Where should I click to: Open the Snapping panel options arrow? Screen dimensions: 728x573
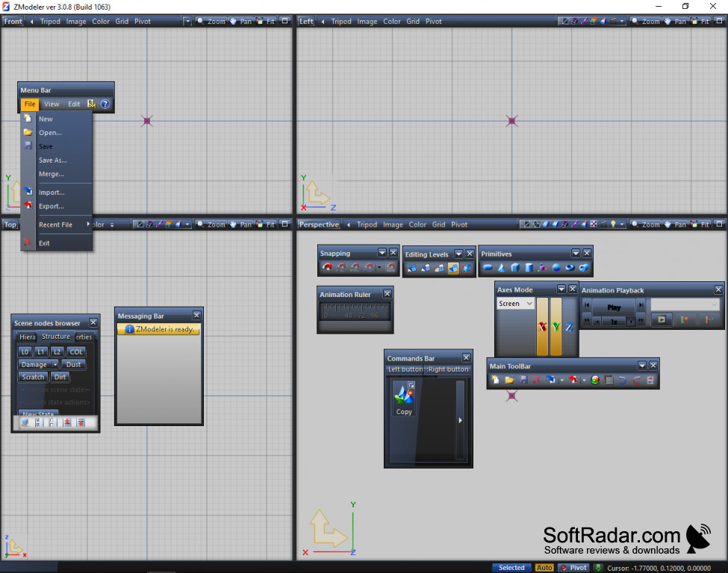pos(382,252)
